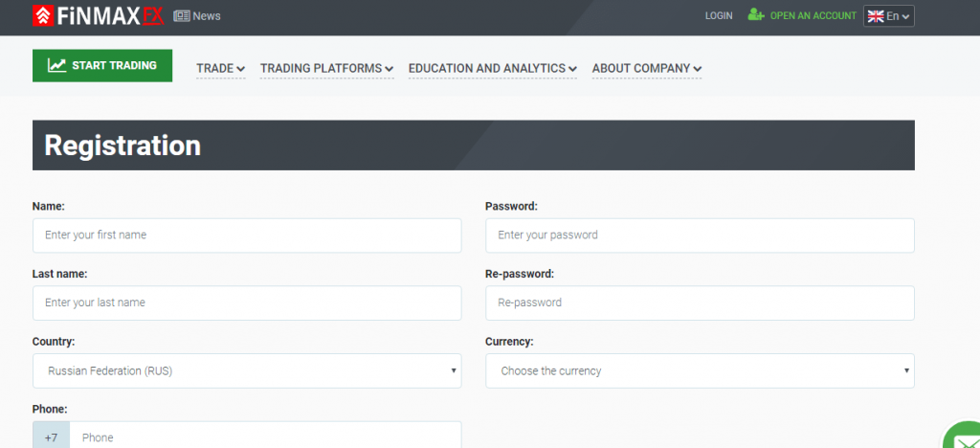Click the Last name: field label
980x448 pixels.
60,274
